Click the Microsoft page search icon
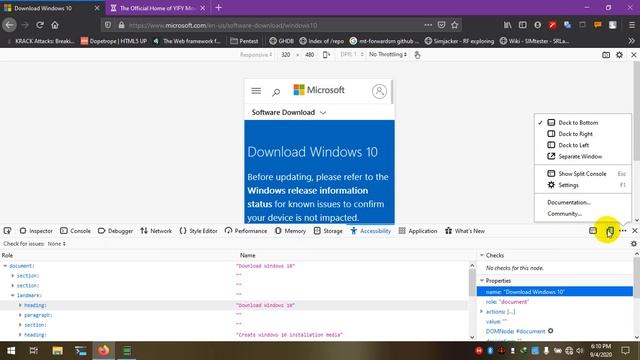 point(276,92)
